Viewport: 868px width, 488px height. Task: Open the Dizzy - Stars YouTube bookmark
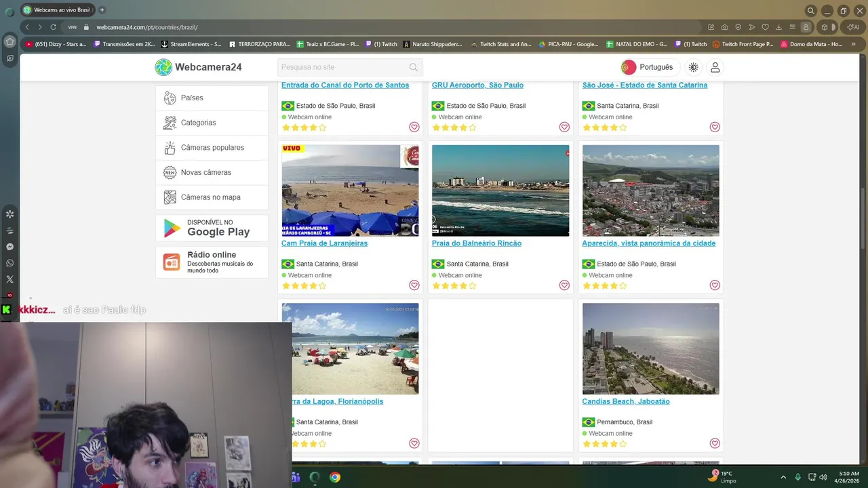pos(56,44)
